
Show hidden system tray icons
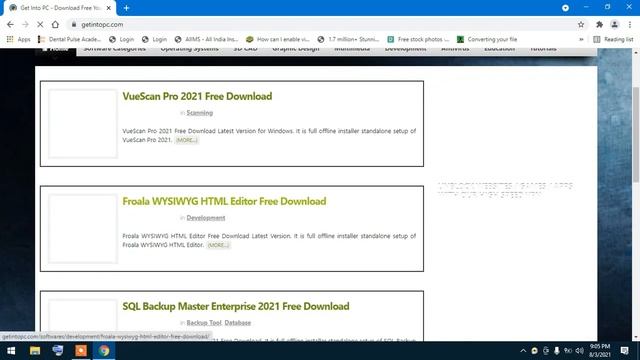click(x=523, y=351)
